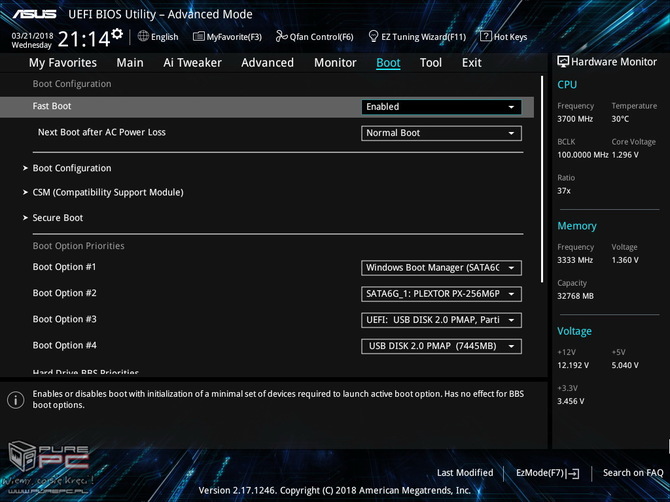Select the Boot Option #1 label
The width and height of the screenshot is (670, 502).
click(x=65, y=267)
